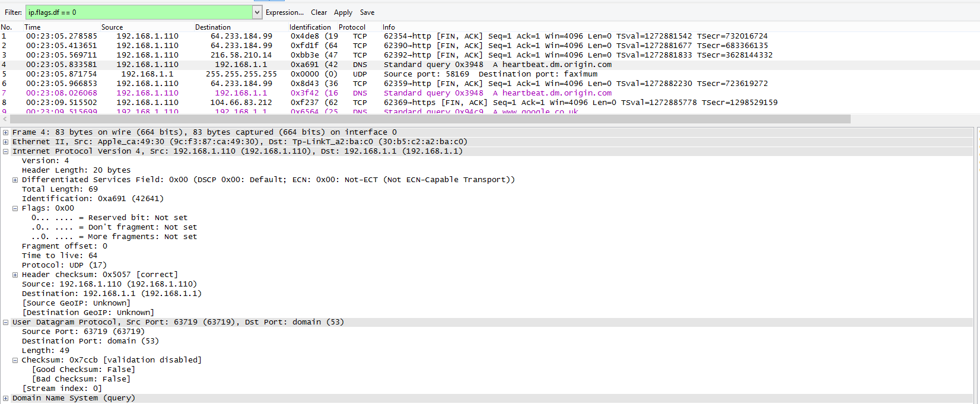The width and height of the screenshot is (980, 404).
Task: Open the filter history dropdown arrow
Action: (257, 12)
